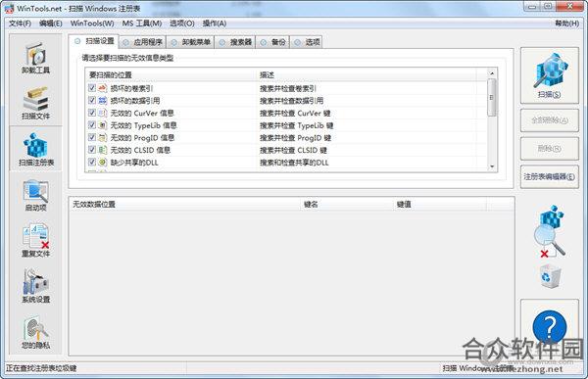Click the large 扫描(S) scan button
Image resolution: width=588 pixels, height=379 pixels.
click(x=550, y=75)
